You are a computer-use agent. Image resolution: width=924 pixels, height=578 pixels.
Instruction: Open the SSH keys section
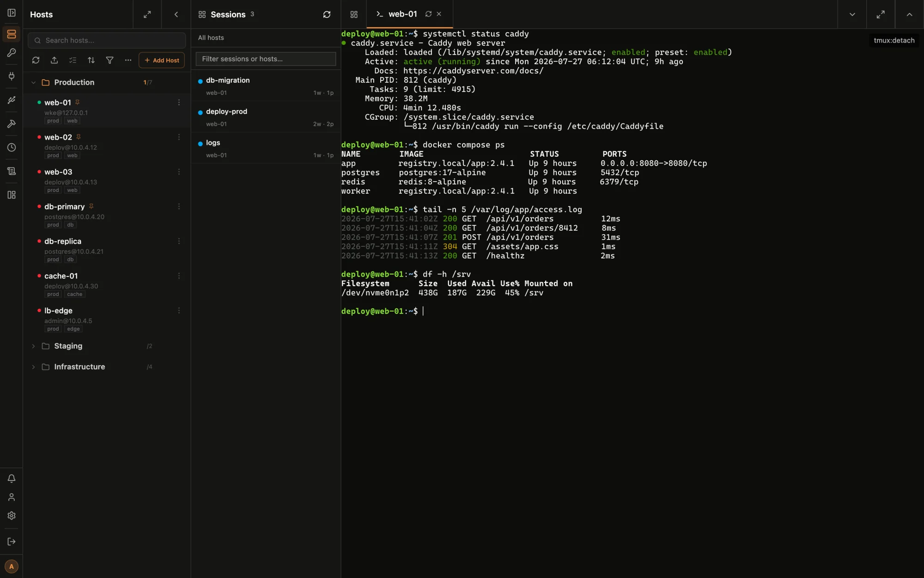[x=12, y=53]
